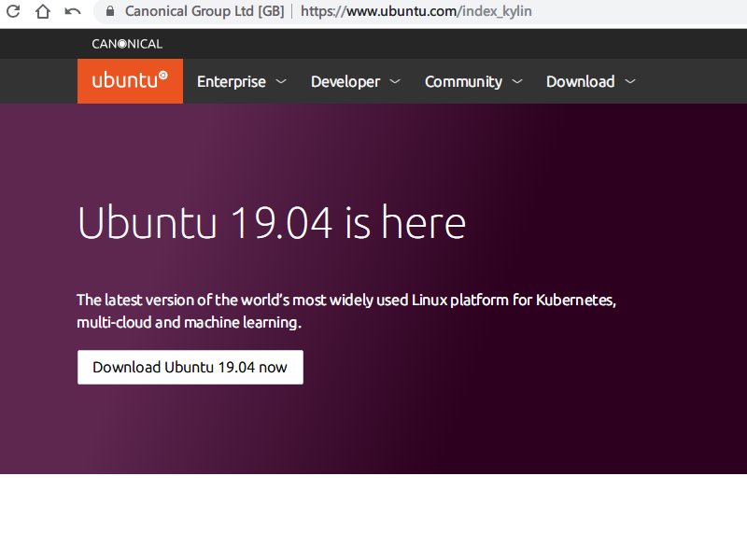Screen dimensions: 747x560
Task: Click the latest version description paragraph
Action: pos(347,311)
